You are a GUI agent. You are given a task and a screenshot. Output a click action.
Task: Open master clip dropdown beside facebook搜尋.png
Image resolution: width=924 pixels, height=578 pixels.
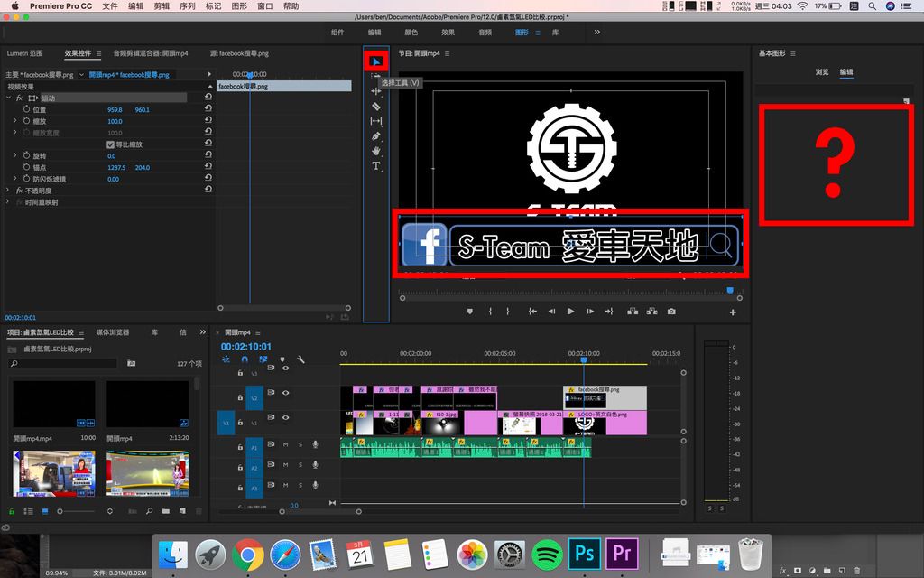[x=81, y=75]
